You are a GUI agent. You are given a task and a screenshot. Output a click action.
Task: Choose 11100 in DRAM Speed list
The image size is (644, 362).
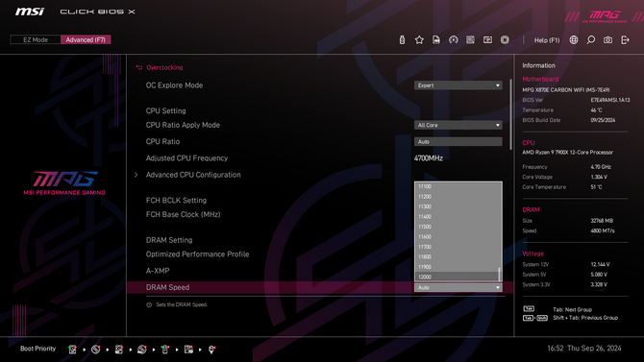(x=457, y=186)
